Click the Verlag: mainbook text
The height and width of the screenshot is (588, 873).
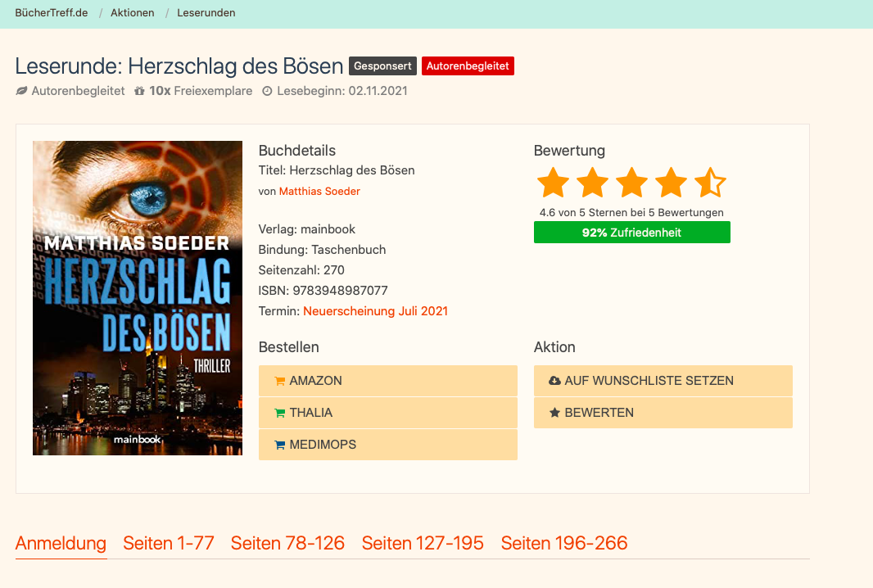(307, 228)
